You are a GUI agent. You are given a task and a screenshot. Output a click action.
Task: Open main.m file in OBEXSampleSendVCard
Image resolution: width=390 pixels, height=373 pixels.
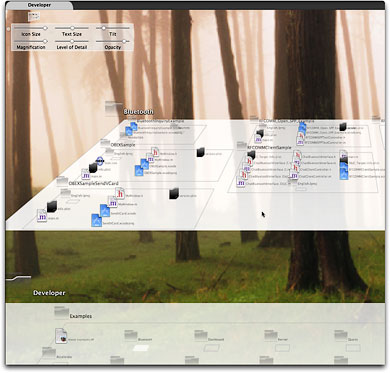pyautogui.click(x=42, y=216)
